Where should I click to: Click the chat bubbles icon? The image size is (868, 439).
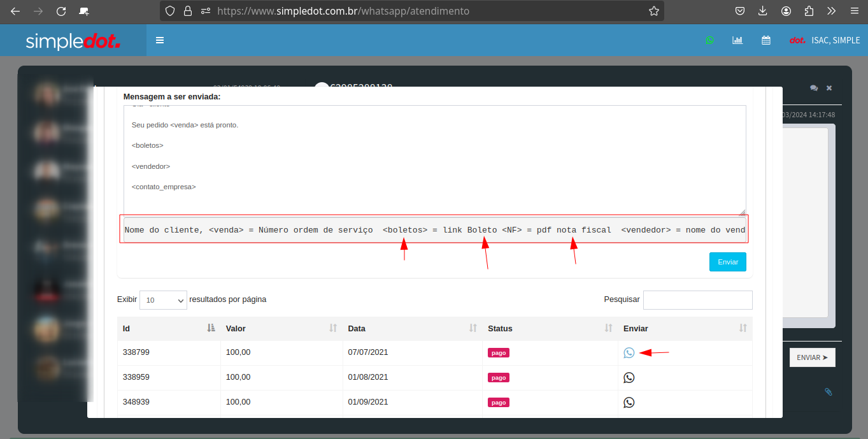[x=814, y=88]
